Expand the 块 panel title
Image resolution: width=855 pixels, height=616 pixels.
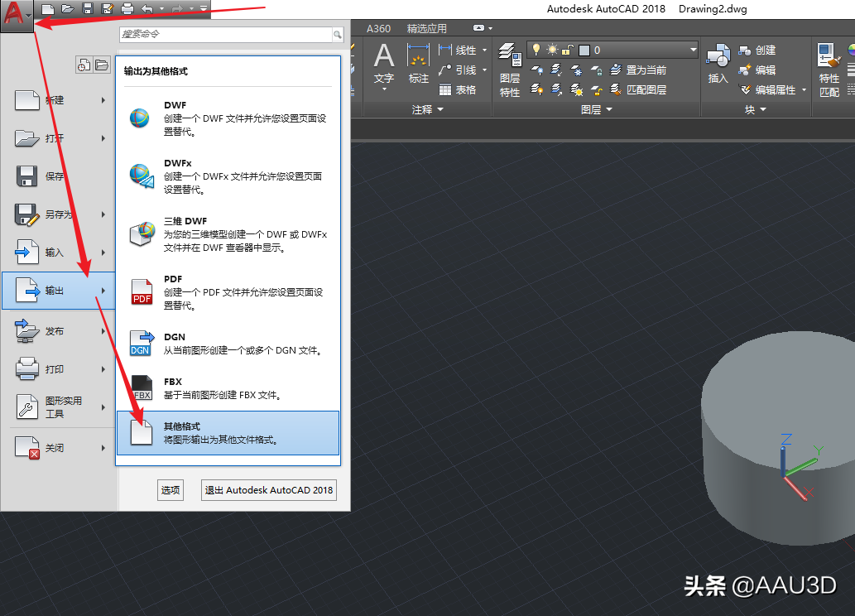(x=755, y=109)
